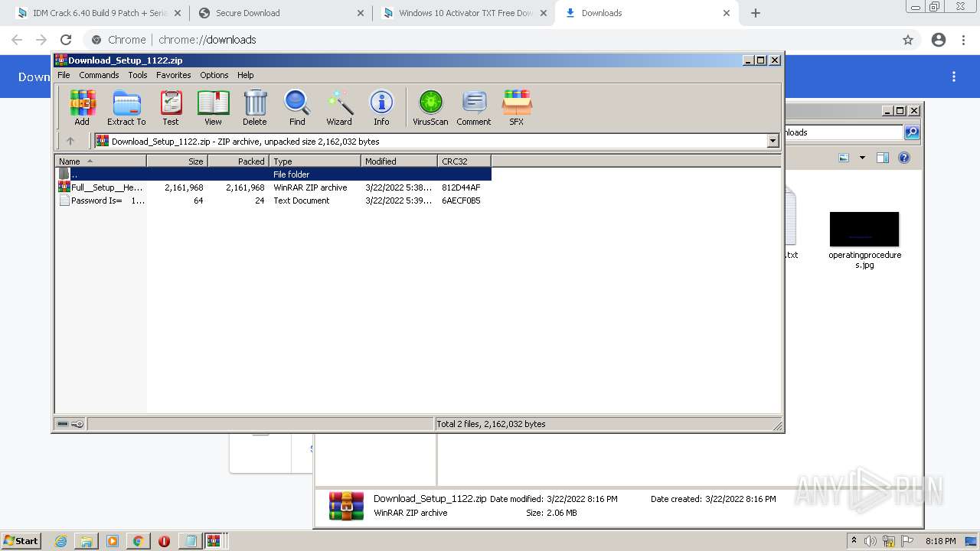Image resolution: width=980 pixels, height=551 pixels.
Task: Open the Tools menu
Action: (138, 75)
